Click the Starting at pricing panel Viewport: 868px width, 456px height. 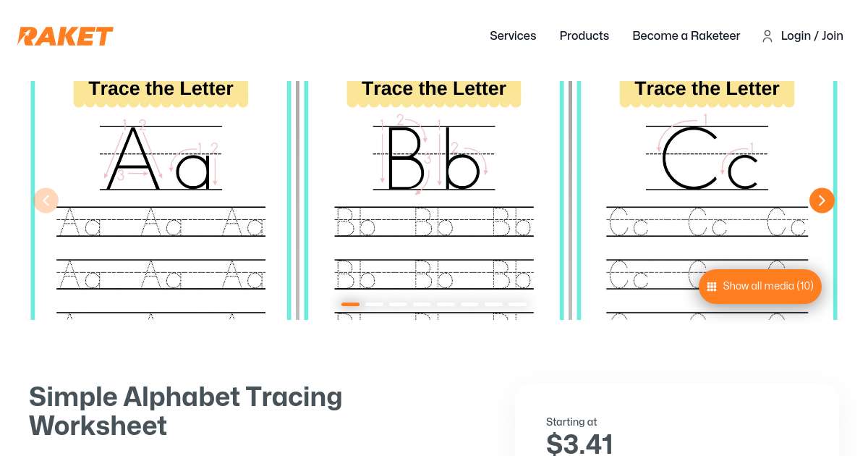pyautogui.click(x=676, y=420)
